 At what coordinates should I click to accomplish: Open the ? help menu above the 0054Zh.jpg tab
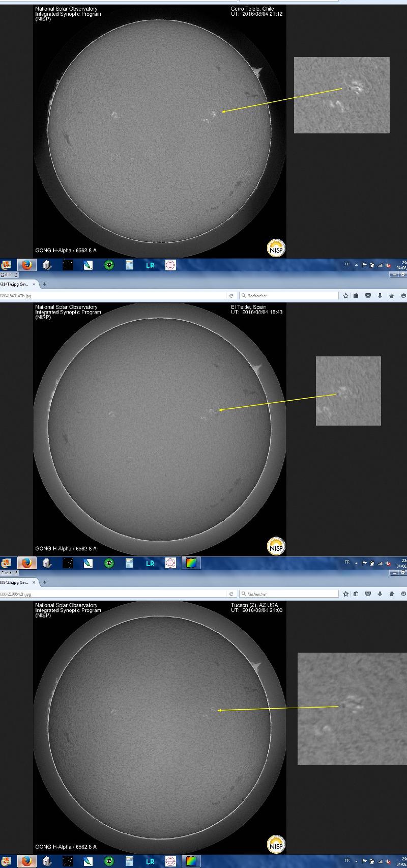pyautogui.click(x=16, y=573)
